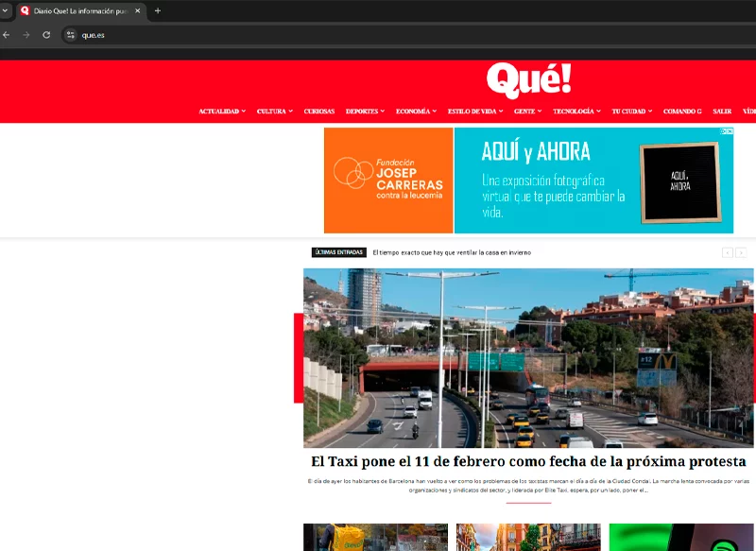Viewport: 756px width, 551px height.
Task: Open the Curiosas section
Action: (318, 112)
